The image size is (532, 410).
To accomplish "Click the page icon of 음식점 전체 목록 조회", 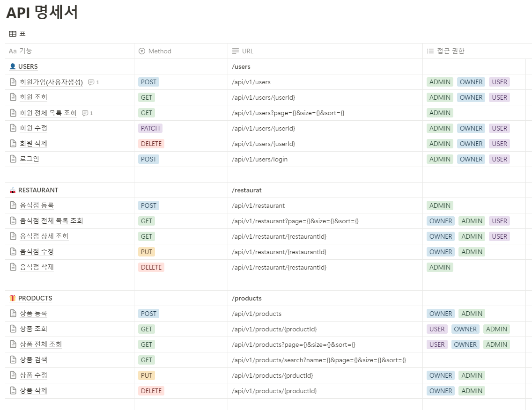I will click(x=13, y=221).
